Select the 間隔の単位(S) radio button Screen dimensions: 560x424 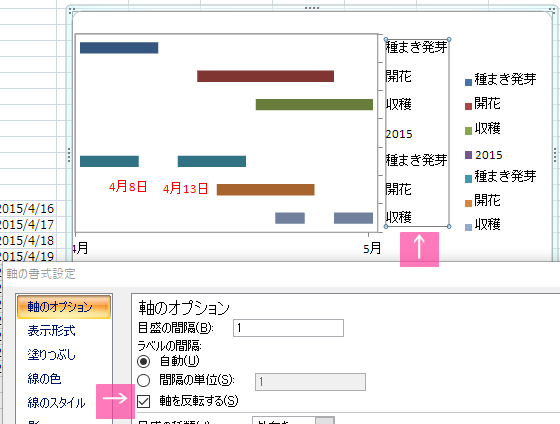click(x=144, y=380)
